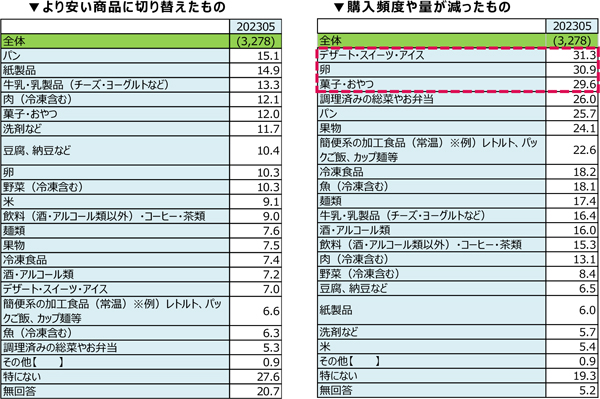This screenshot has width=600, height=399.
Task: Click '簡便系の加工食品' label in left table
Action: [112, 311]
